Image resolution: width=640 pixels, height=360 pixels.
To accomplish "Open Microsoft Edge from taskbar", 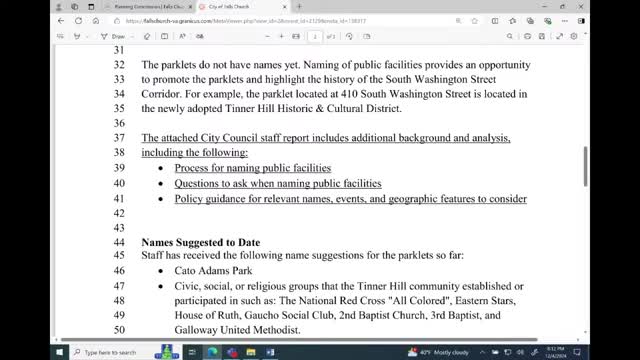I will (213, 352).
